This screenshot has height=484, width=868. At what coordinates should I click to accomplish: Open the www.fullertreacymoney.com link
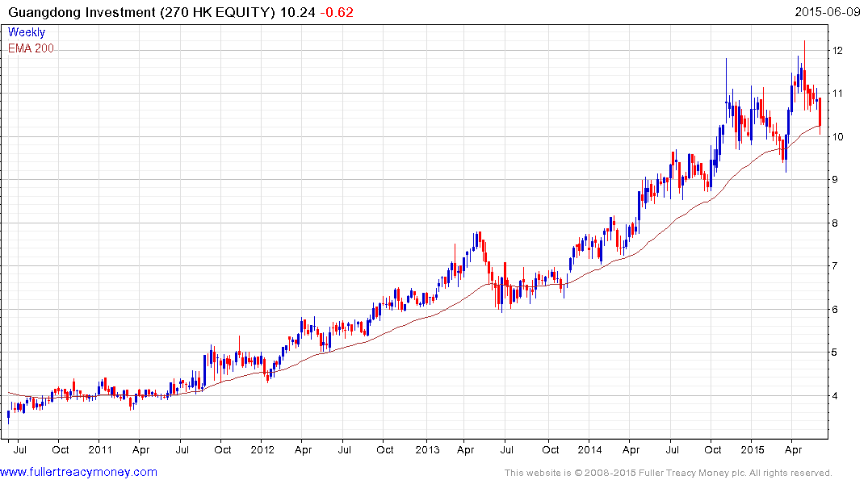(x=78, y=472)
